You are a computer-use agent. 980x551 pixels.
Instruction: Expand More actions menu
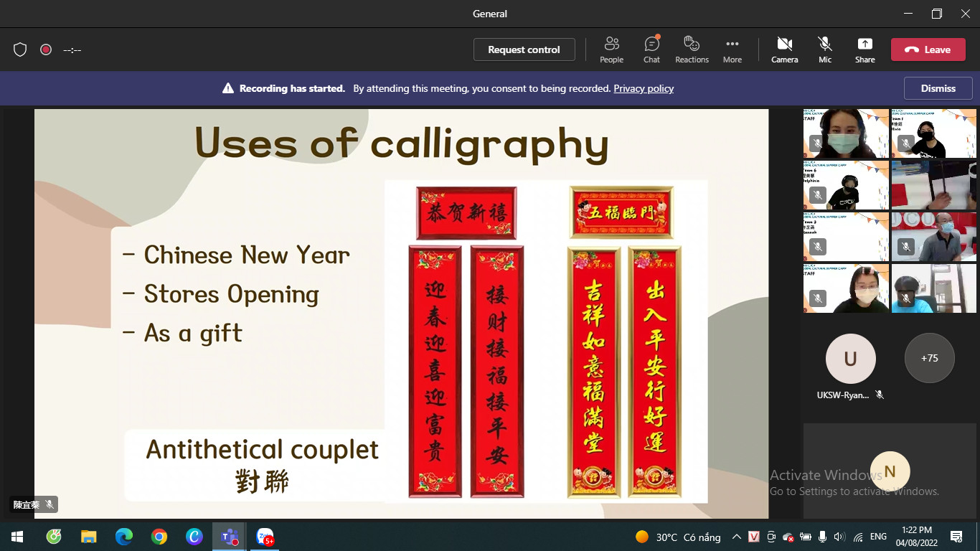[x=732, y=50]
